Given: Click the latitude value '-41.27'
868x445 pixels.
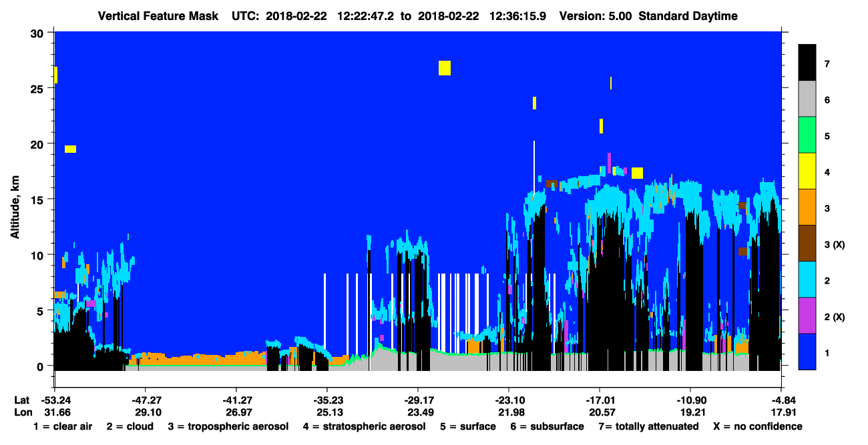Looking at the screenshot, I should (x=236, y=400).
